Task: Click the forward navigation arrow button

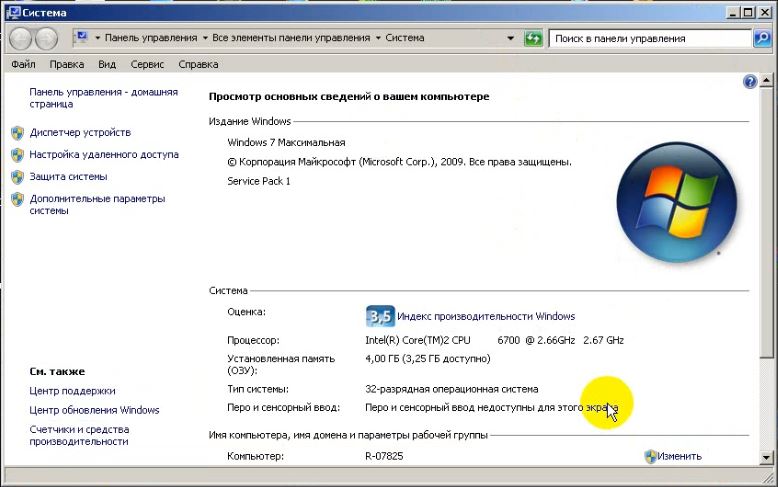Action: point(47,39)
